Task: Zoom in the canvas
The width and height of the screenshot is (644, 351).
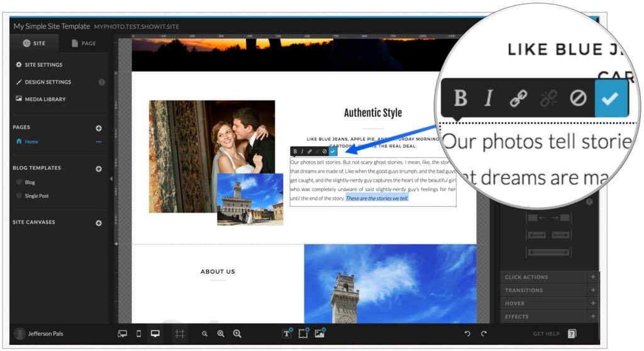Action: (237, 334)
